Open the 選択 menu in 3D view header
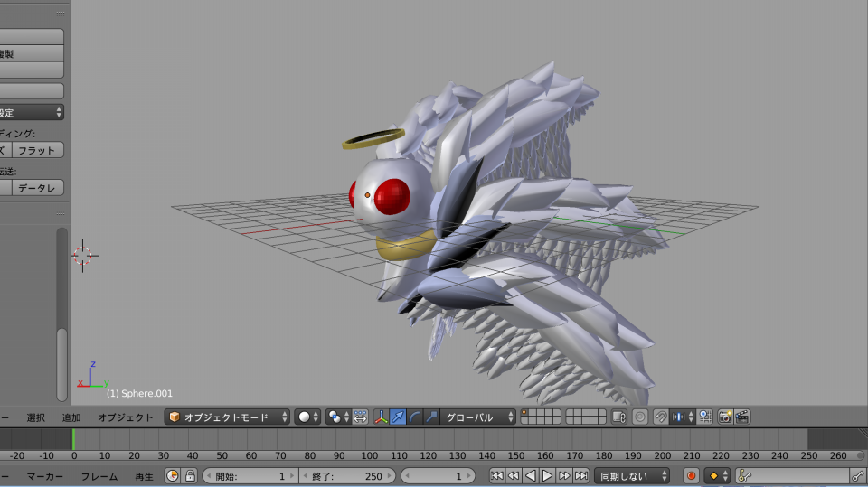Viewport: 868px width, 487px height. (x=35, y=417)
